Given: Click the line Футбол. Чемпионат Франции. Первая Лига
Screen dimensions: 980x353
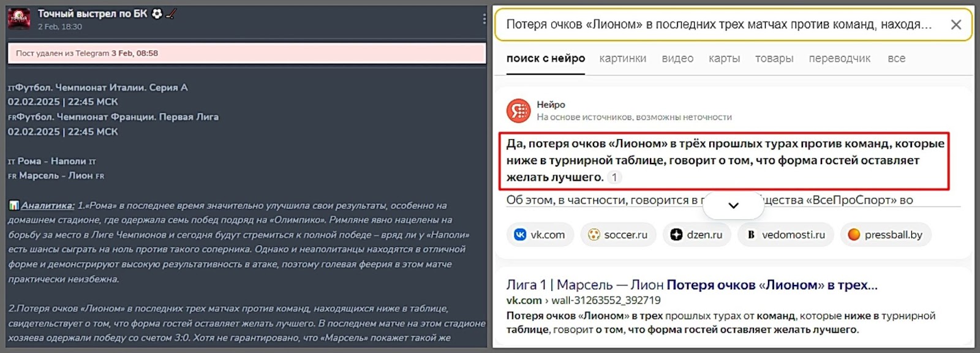Looking at the screenshot, I should pos(113,117).
